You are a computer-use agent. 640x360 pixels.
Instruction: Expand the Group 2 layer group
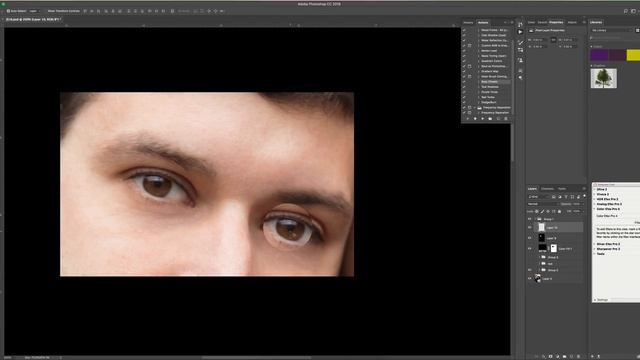click(539, 270)
